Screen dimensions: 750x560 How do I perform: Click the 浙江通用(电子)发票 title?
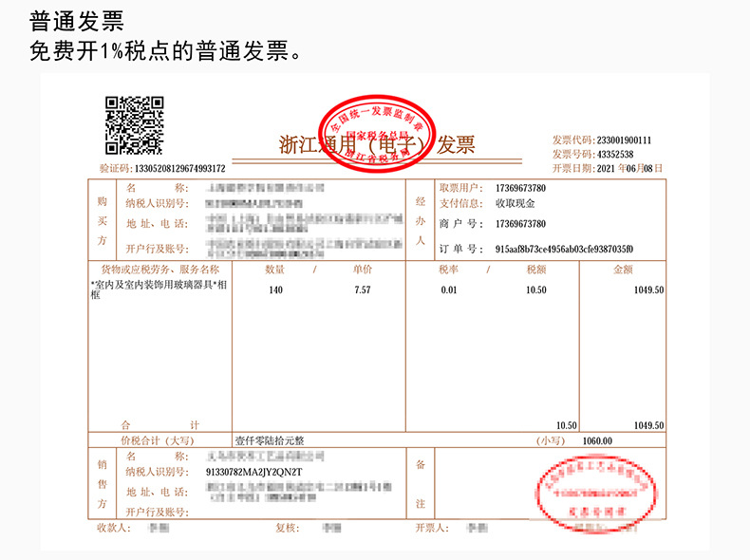pyautogui.click(x=377, y=144)
